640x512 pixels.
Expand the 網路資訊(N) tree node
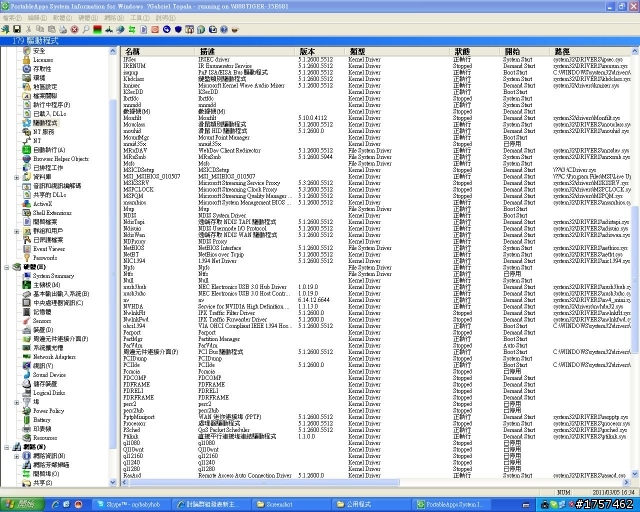pos(16,456)
